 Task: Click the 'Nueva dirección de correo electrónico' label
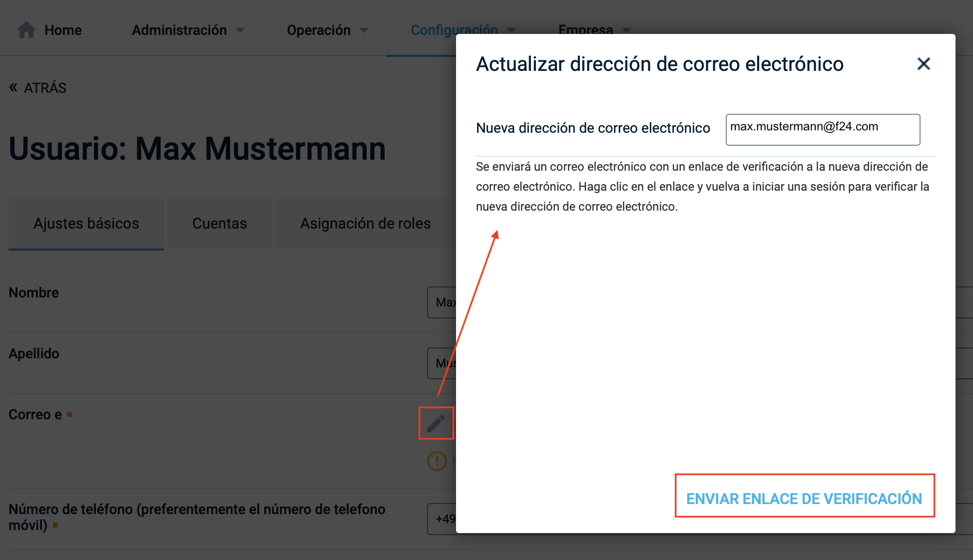pyautogui.click(x=593, y=128)
